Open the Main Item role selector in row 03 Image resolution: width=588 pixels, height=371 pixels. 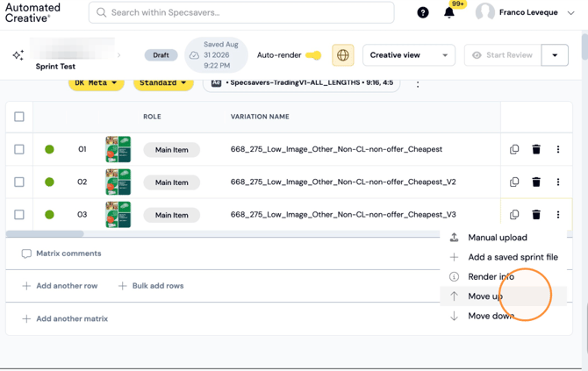click(x=172, y=215)
